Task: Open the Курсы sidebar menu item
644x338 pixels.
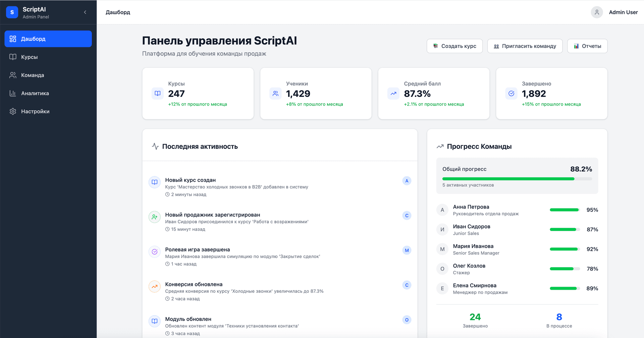Action: coord(48,57)
